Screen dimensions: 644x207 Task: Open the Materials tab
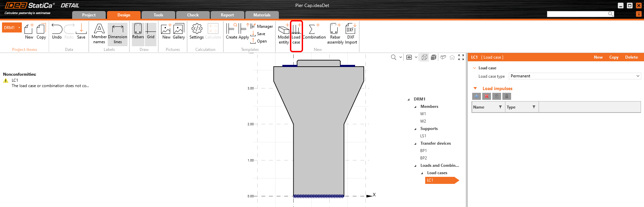coord(262,15)
